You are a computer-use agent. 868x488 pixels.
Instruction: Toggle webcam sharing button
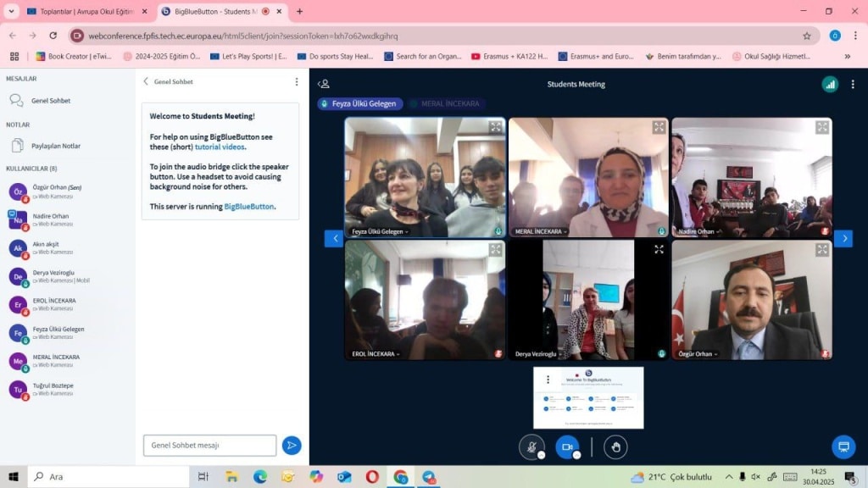(567, 446)
